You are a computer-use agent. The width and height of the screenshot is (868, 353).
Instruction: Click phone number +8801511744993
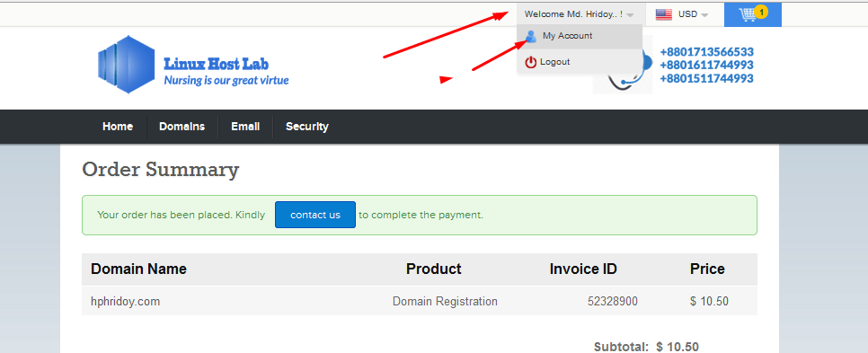click(x=707, y=78)
